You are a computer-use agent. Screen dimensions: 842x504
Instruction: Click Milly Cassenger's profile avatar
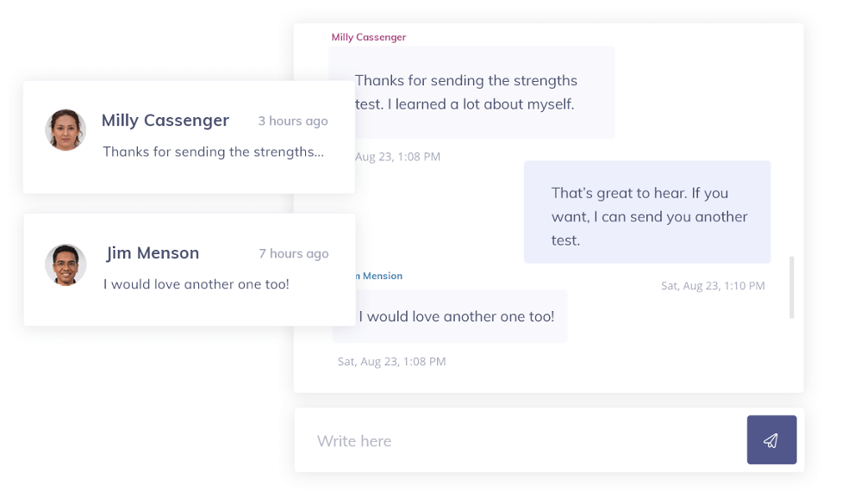[x=65, y=130]
